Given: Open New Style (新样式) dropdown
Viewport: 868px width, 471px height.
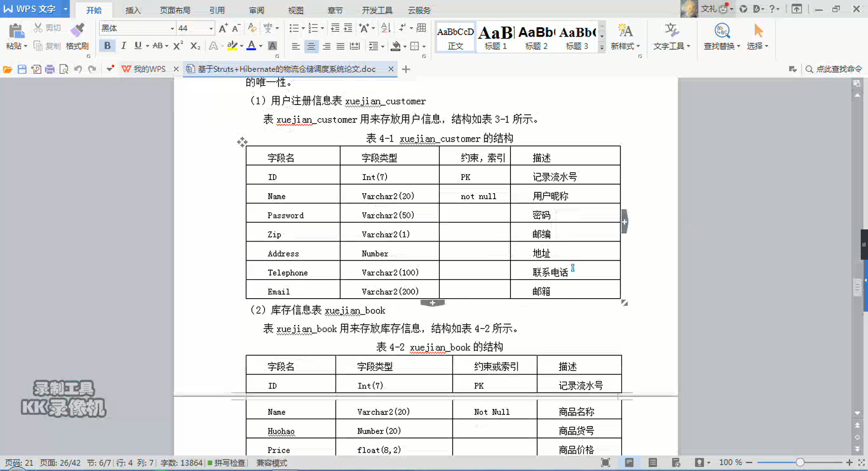Looking at the screenshot, I should (625, 36).
